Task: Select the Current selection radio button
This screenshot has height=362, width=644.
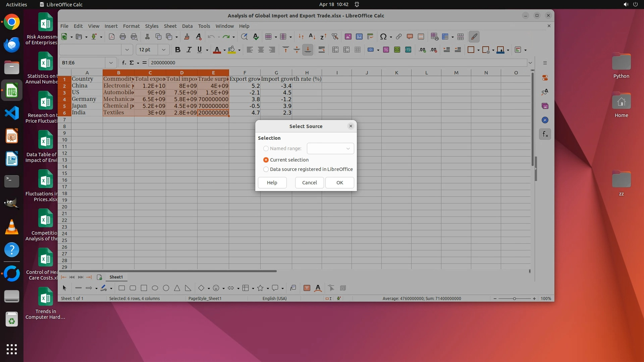Action: 266,160
